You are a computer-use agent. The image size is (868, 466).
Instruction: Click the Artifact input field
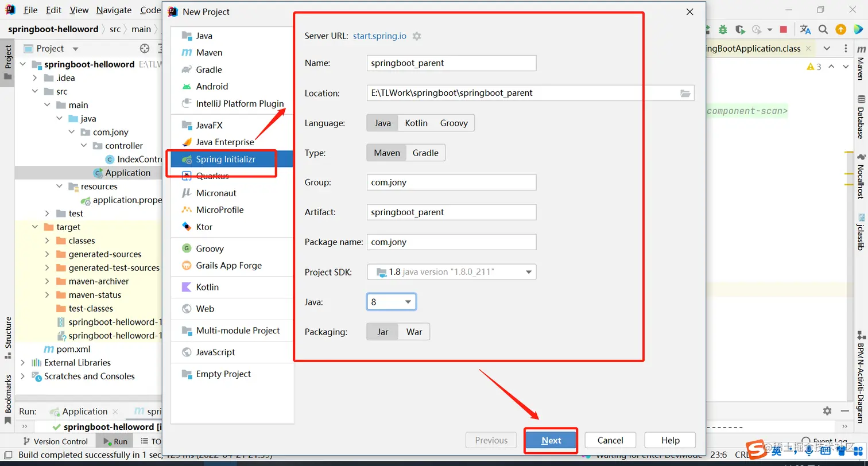(452, 212)
